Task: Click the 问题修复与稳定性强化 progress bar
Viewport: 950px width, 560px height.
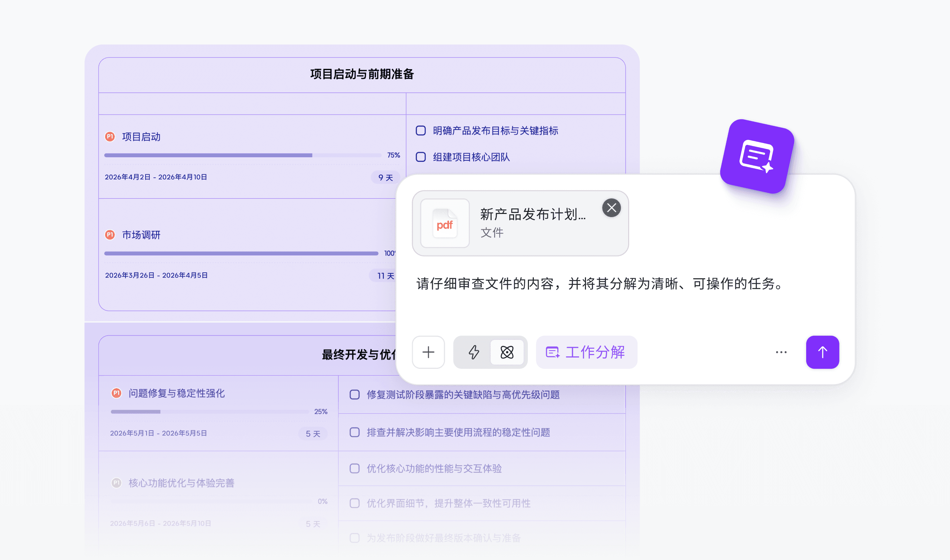Action: (x=210, y=412)
